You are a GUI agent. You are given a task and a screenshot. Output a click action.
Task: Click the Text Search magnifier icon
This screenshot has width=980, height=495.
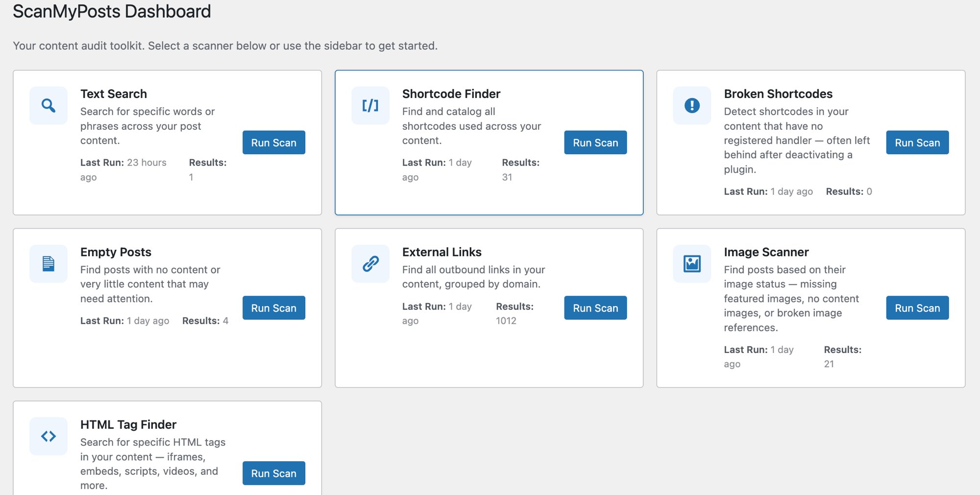pyautogui.click(x=48, y=105)
